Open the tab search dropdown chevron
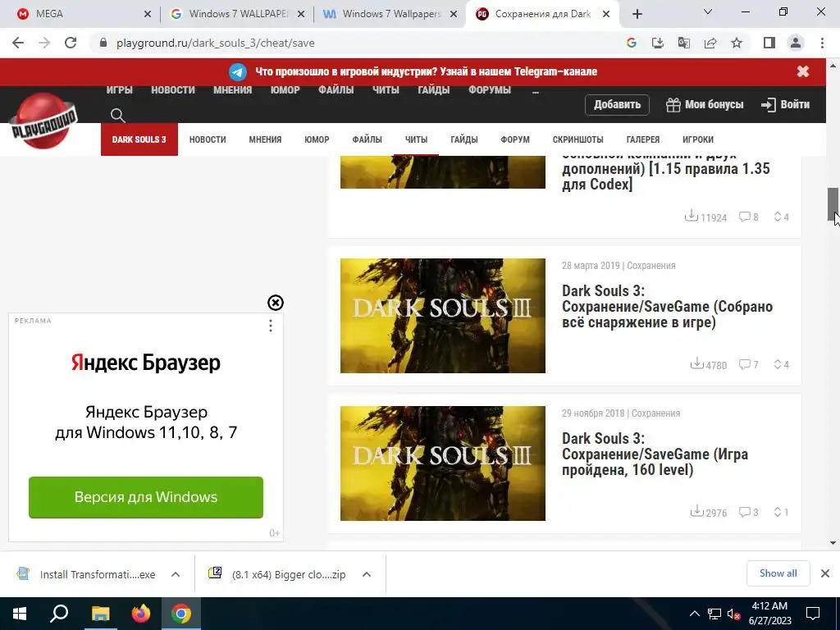 [x=708, y=11]
